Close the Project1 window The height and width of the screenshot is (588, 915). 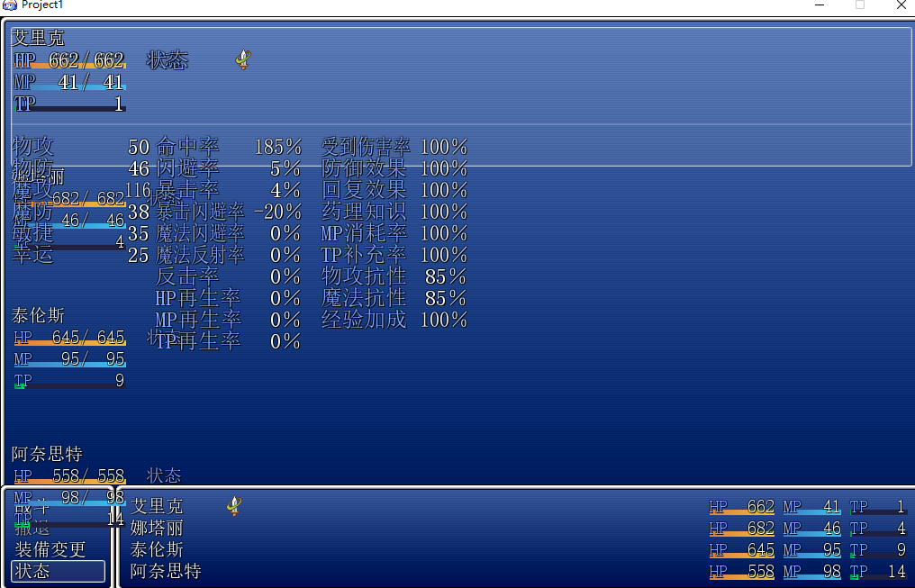pos(901,5)
